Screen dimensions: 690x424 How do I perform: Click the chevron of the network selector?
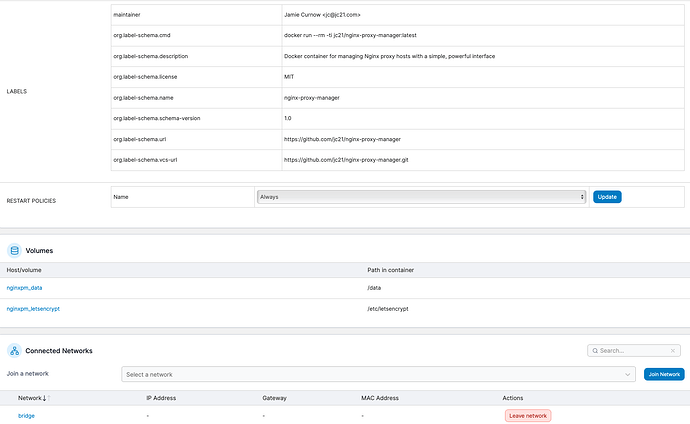[627, 374]
